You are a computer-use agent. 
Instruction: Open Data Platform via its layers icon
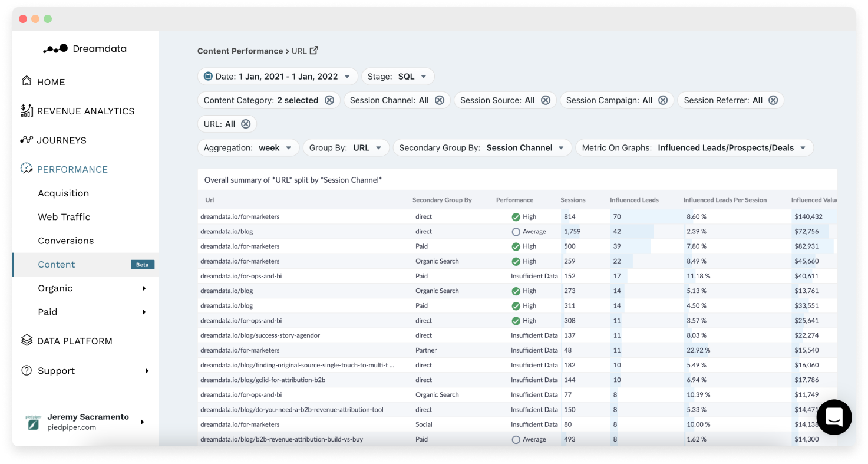[25, 340]
